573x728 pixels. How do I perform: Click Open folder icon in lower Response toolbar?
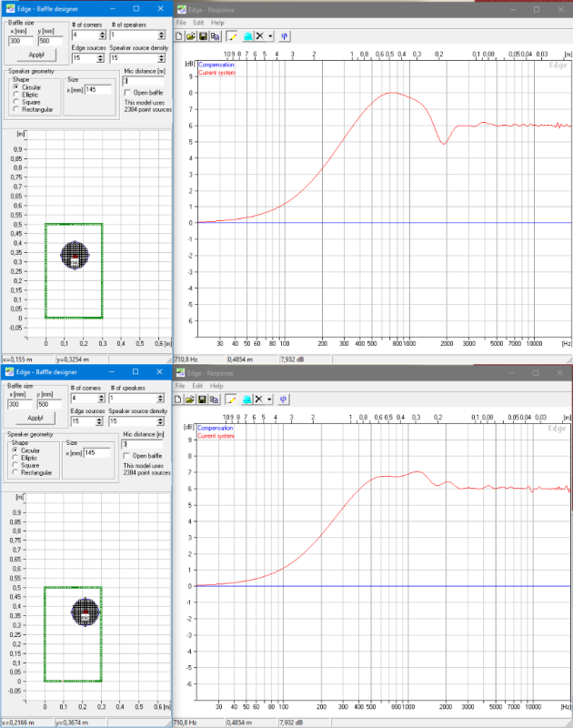pos(190,399)
